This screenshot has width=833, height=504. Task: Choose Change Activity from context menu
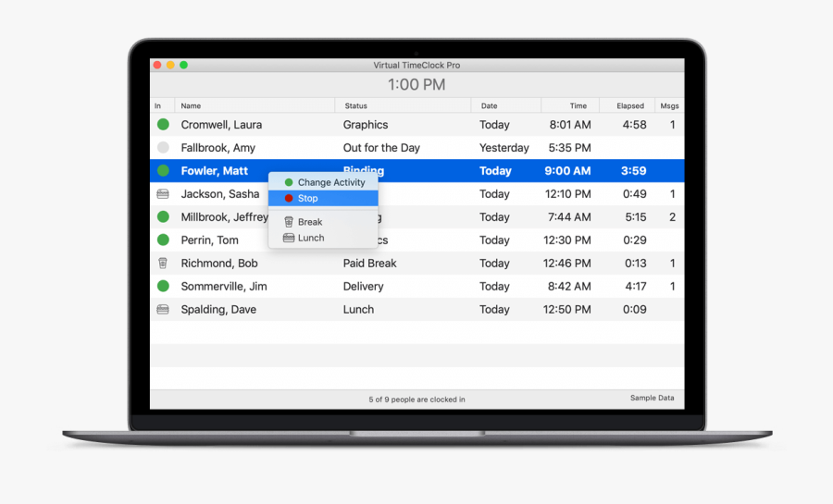click(330, 183)
